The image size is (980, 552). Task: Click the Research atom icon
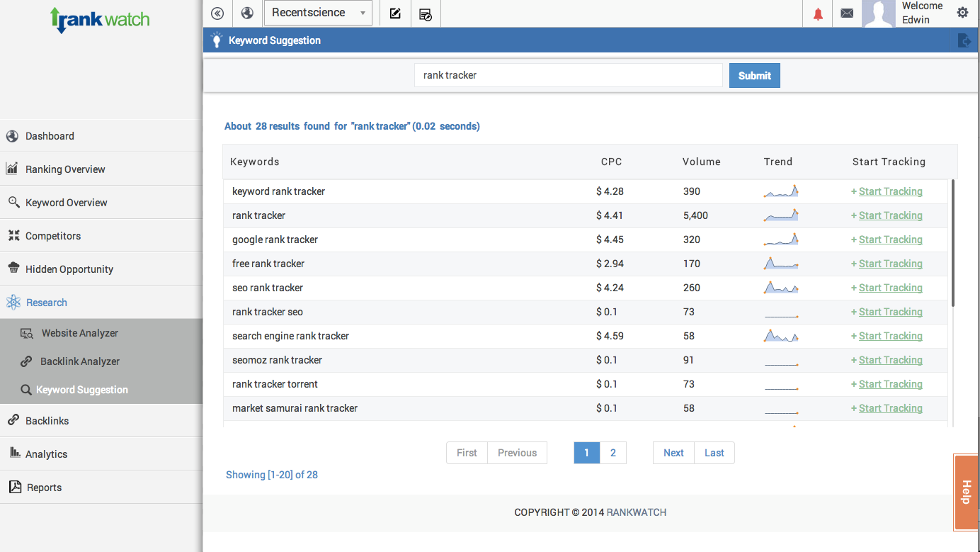tap(13, 303)
